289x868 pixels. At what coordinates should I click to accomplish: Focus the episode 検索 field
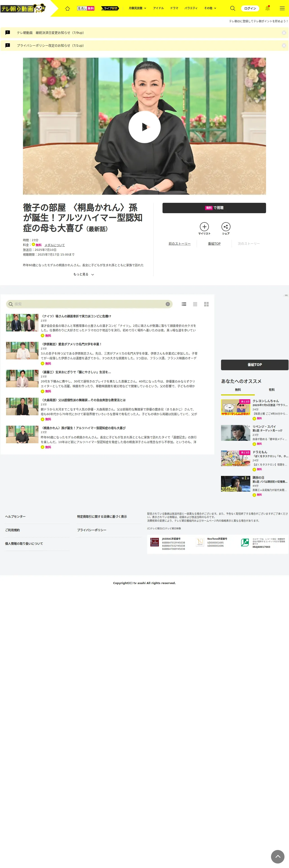(x=89, y=304)
